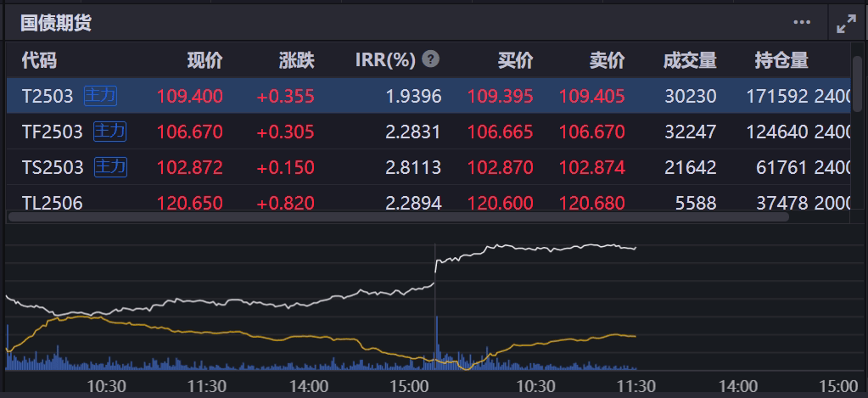The height and width of the screenshot is (398, 868).
Task: Click the 主力 badge next to T2503
Action: pos(100,96)
